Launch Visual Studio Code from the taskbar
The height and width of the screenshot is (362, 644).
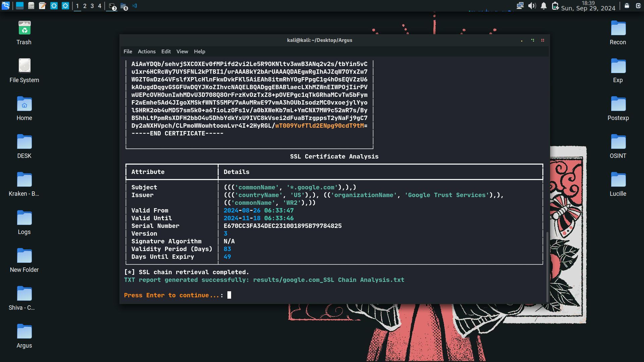(135, 6)
